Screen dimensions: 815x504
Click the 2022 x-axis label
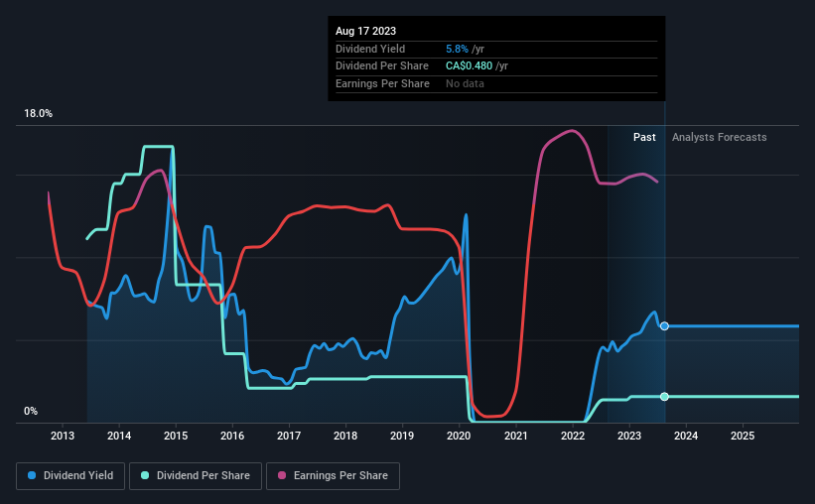click(573, 436)
